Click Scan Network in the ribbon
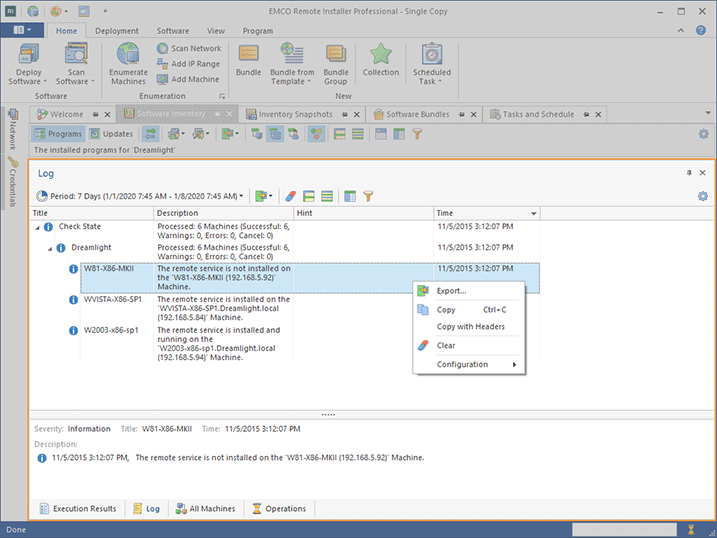 [x=188, y=48]
